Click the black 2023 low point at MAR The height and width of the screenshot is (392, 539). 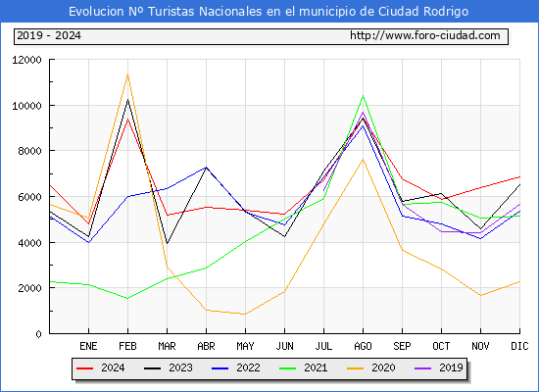167,243
